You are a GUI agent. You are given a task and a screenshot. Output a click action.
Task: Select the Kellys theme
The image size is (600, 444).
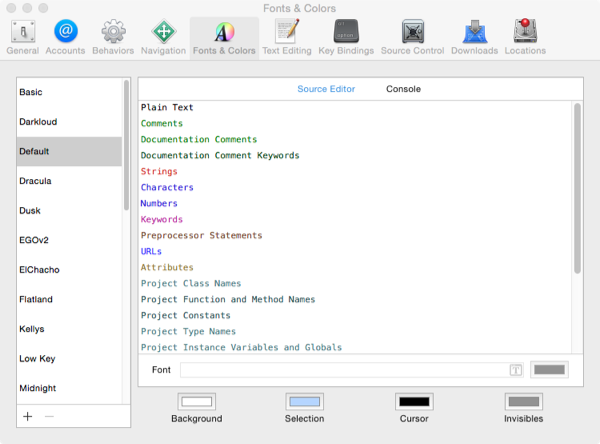coord(69,329)
